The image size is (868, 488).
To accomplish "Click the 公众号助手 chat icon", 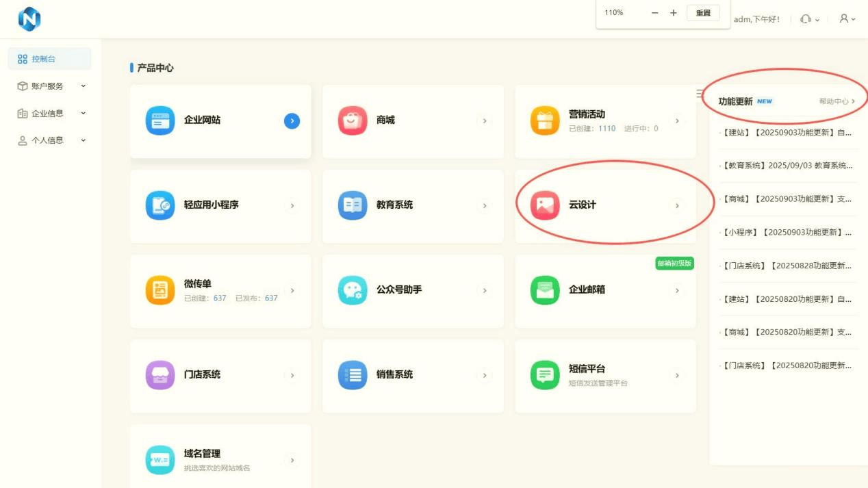I will point(353,290).
